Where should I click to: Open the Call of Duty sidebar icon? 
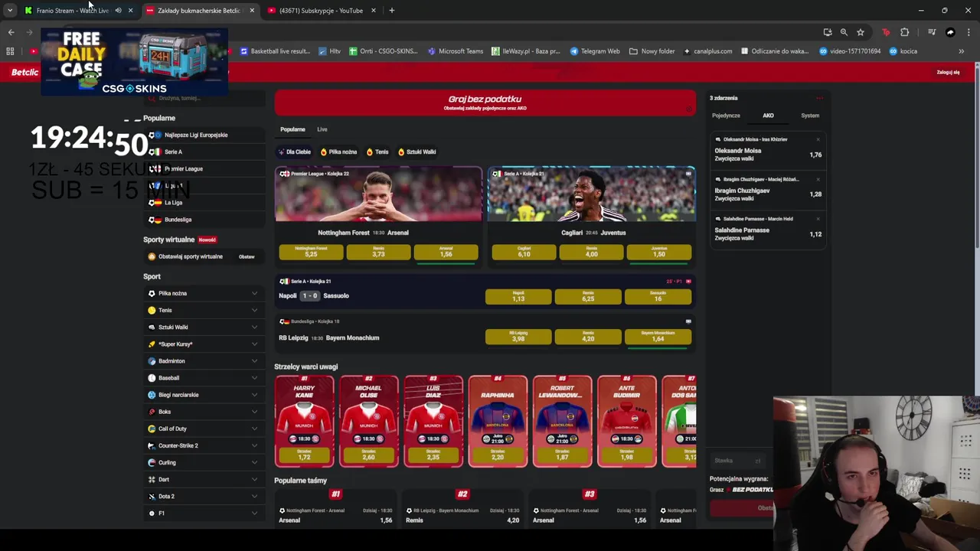(x=152, y=429)
